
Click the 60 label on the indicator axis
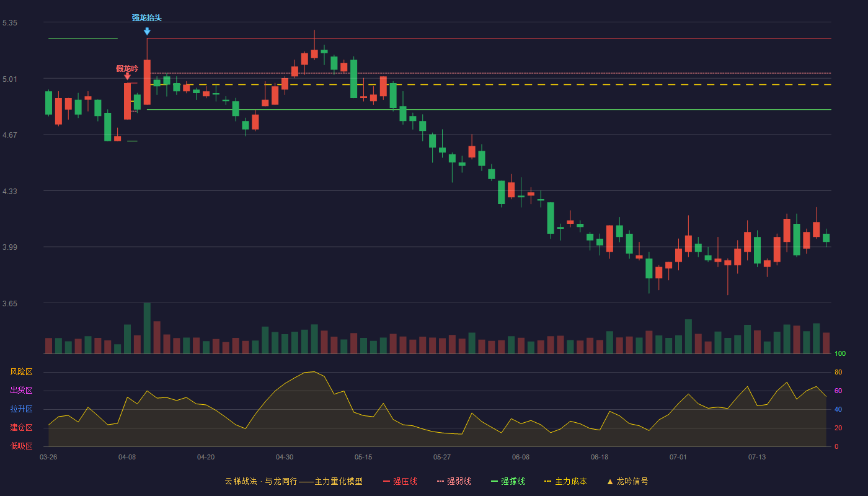coord(838,391)
